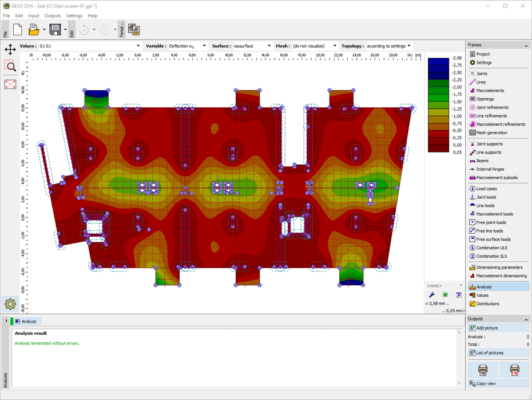Viewport: 532px width, 400px height.
Task: Open the Outputs menu
Action: pos(53,15)
